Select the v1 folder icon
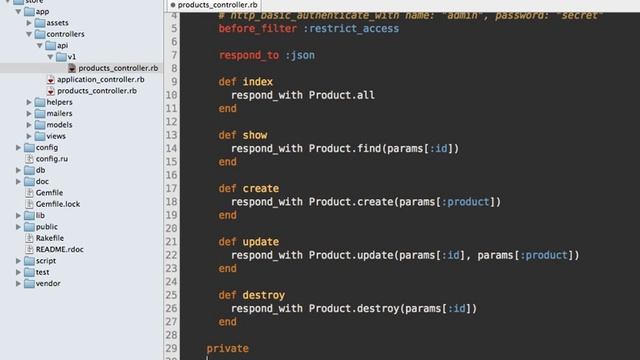The width and height of the screenshot is (640, 360). coord(61,57)
